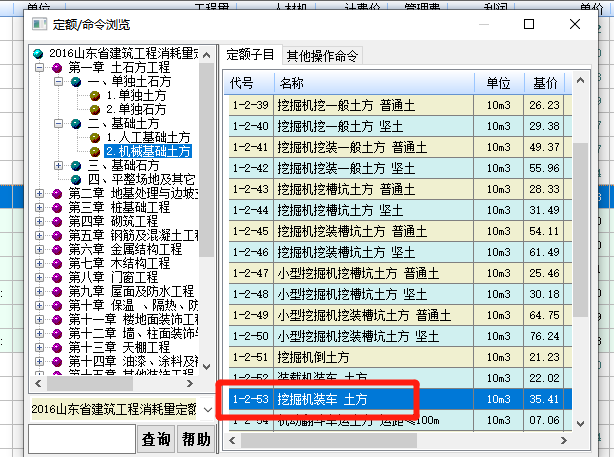The height and width of the screenshot is (457, 614).
Task: Click the purple sphere icon of 第八章 门窗工程
Action: click(x=57, y=278)
